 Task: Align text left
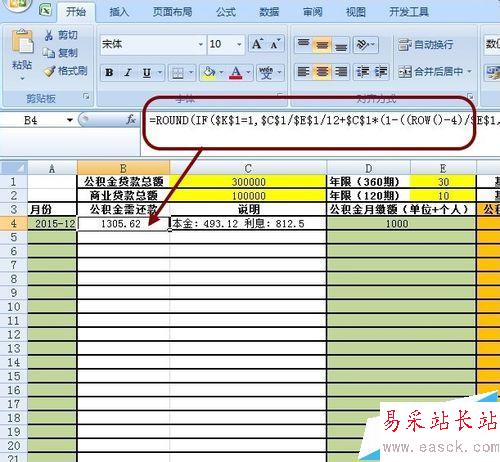point(303,72)
